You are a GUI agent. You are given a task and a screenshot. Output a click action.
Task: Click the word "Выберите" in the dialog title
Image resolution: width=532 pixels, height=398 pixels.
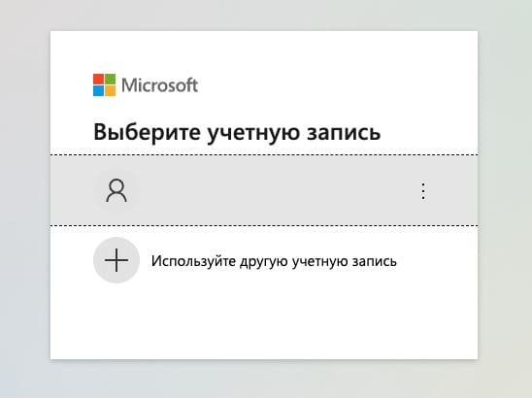coord(147,132)
